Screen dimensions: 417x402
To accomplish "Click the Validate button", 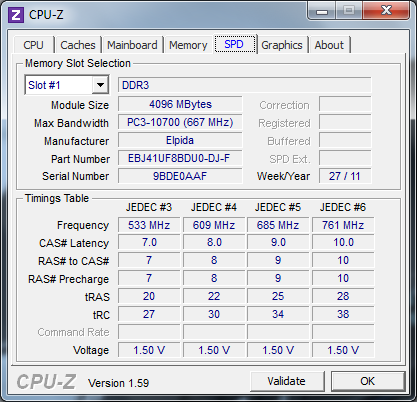I will (x=287, y=381).
